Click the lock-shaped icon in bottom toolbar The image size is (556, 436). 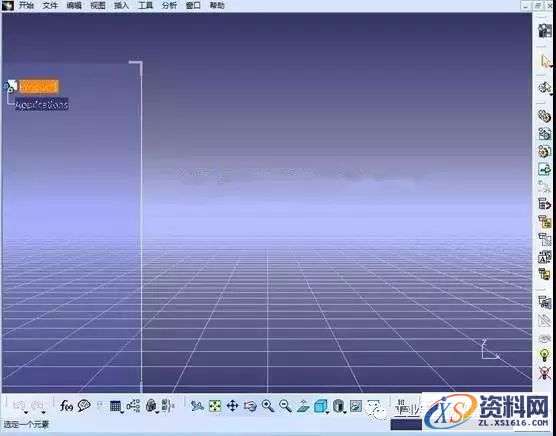click(151, 405)
